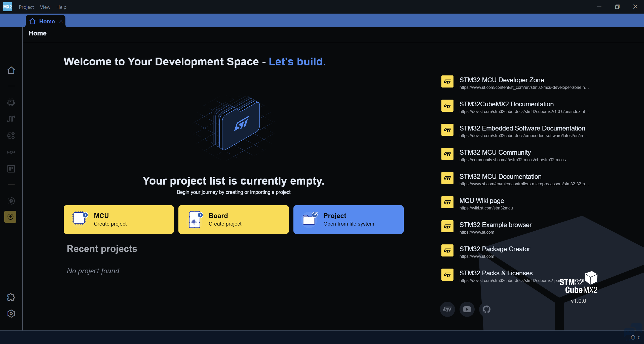The width and height of the screenshot is (644, 344).
Task: Click the GitHub round icon
Action: click(486, 309)
